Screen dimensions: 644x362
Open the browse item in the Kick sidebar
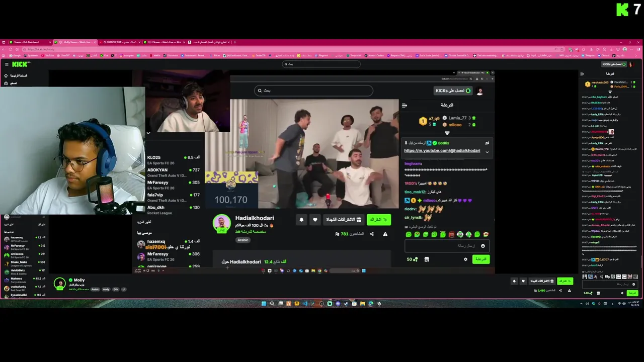coord(11,83)
